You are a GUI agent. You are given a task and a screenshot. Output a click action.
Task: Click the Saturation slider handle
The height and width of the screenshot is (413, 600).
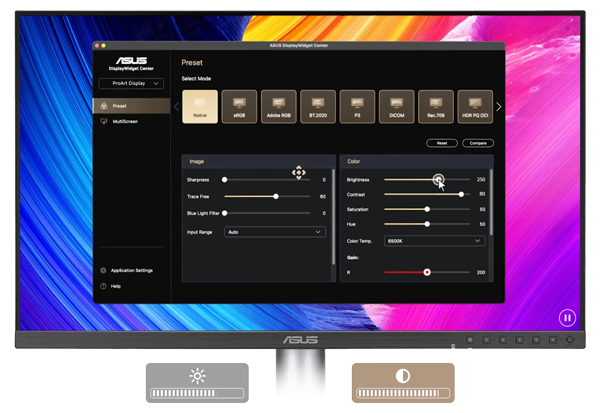427,209
